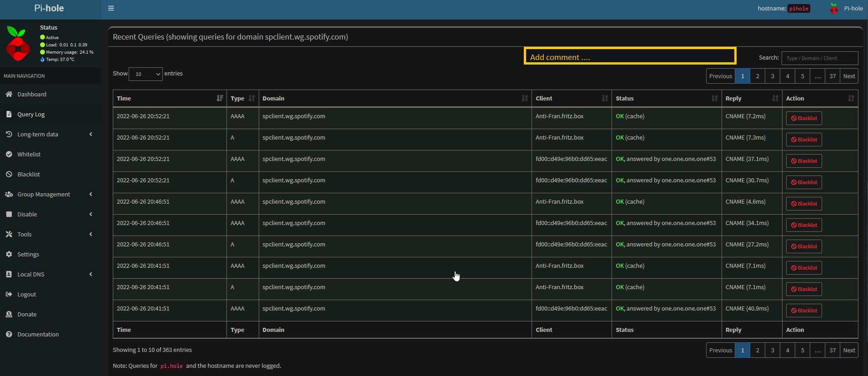868x376 pixels.
Task: Click the Settings gear icon
Action: tap(9, 254)
